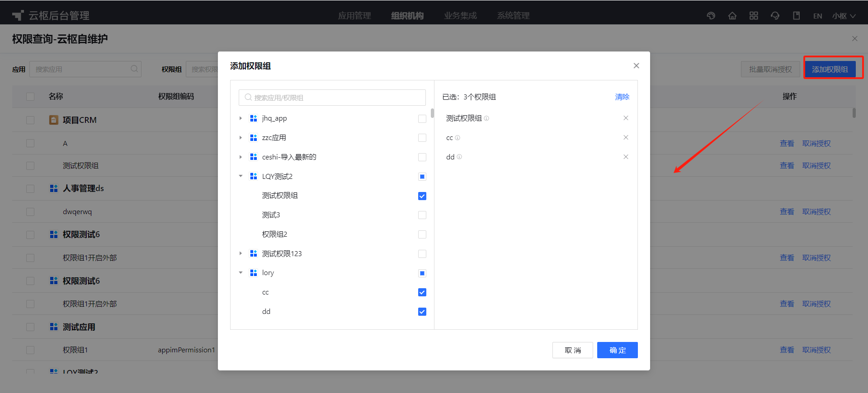Switch language with EN

pos(817,16)
